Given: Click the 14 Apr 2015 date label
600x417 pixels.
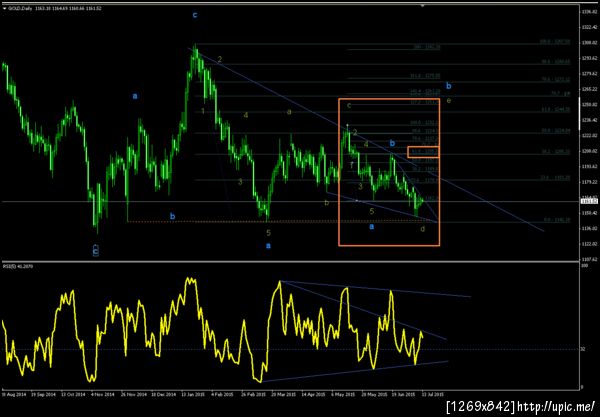Looking at the screenshot, I should tap(313, 394).
